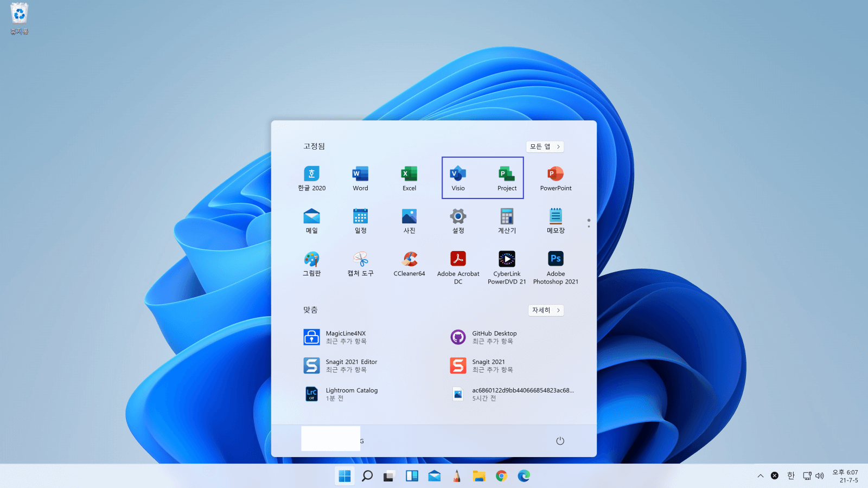Open Adobe Acrobat DC

(458, 267)
